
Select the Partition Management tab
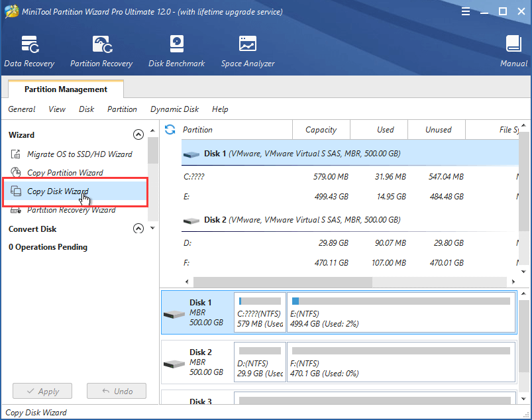66,89
